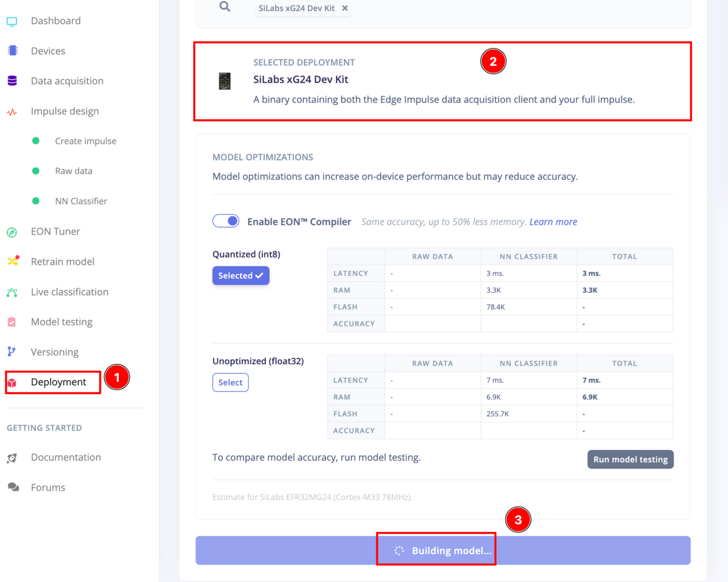Go to Retrain model
Image resolution: width=728 pixels, height=582 pixels.
point(62,262)
